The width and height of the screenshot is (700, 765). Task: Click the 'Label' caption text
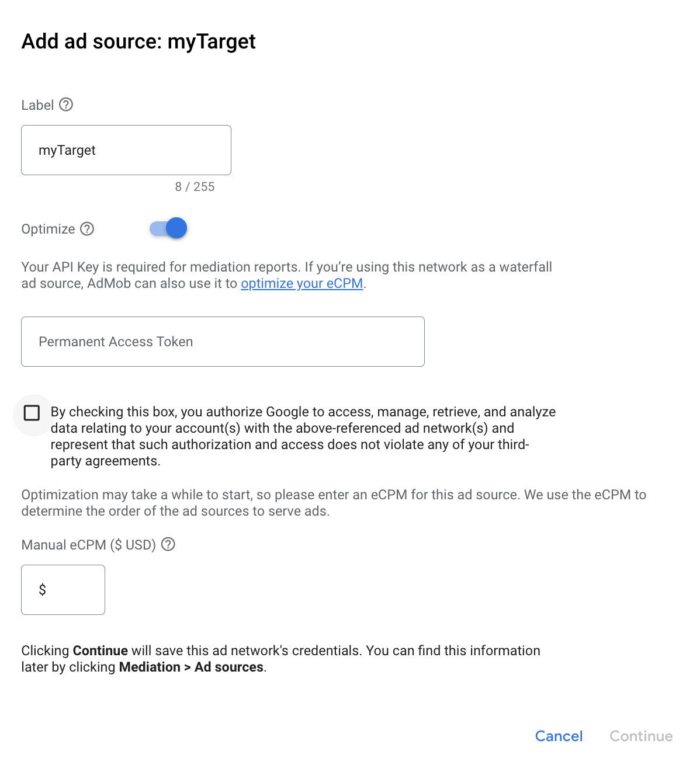37,105
